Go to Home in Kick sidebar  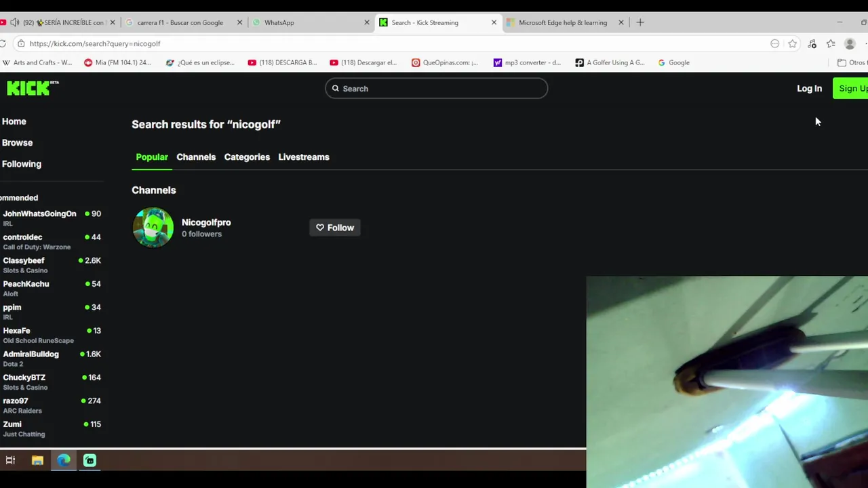[14, 121]
